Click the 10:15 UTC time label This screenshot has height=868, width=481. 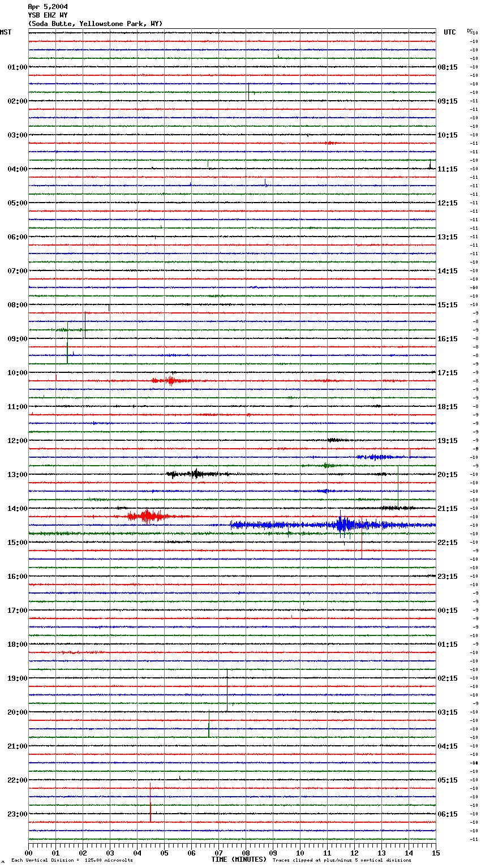click(x=448, y=135)
